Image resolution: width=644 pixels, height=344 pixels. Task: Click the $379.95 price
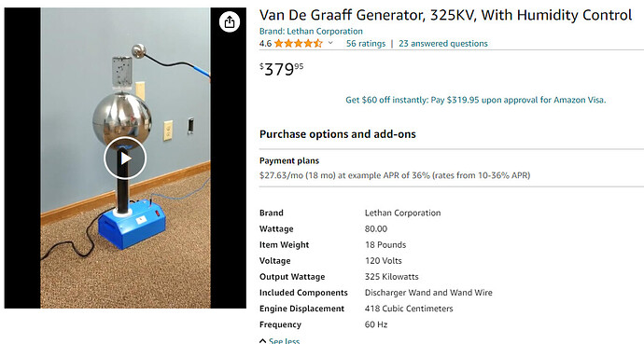(x=282, y=69)
